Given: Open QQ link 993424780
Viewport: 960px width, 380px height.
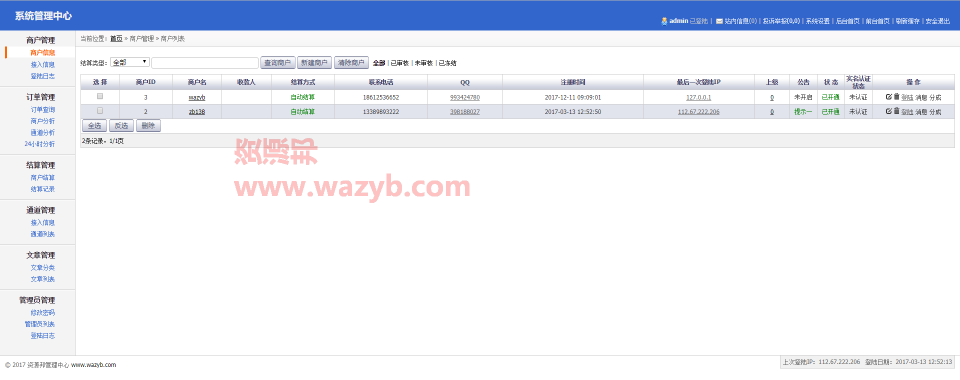Looking at the screenshot, I should pyautogui.click(x=465, y=97).
